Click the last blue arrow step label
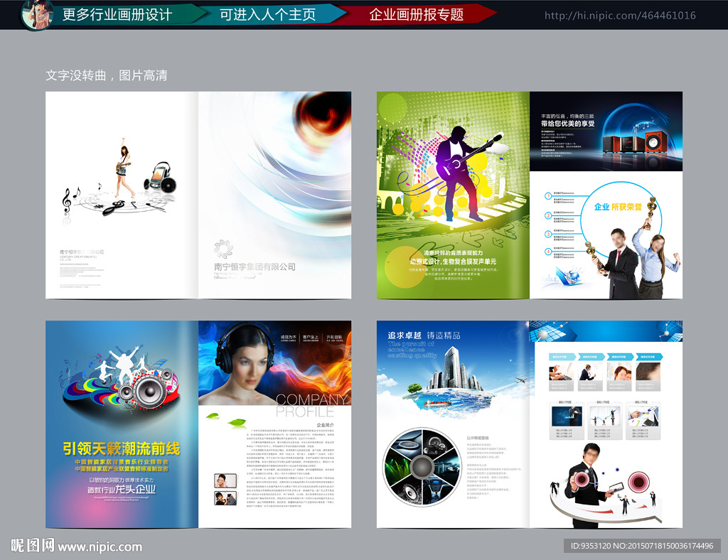Screen dimensions: 728x560 tap(649, 356)
